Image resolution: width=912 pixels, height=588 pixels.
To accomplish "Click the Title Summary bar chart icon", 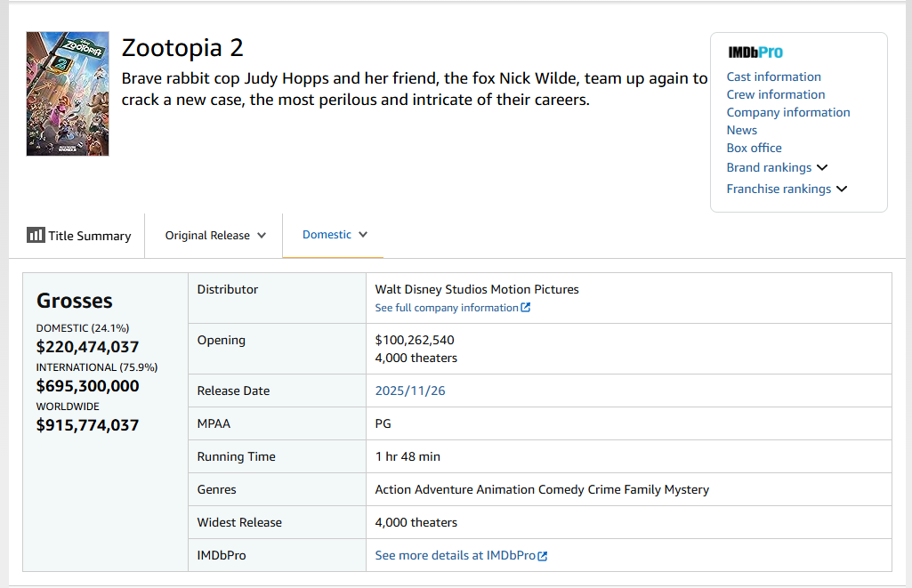I will [36, 235].
